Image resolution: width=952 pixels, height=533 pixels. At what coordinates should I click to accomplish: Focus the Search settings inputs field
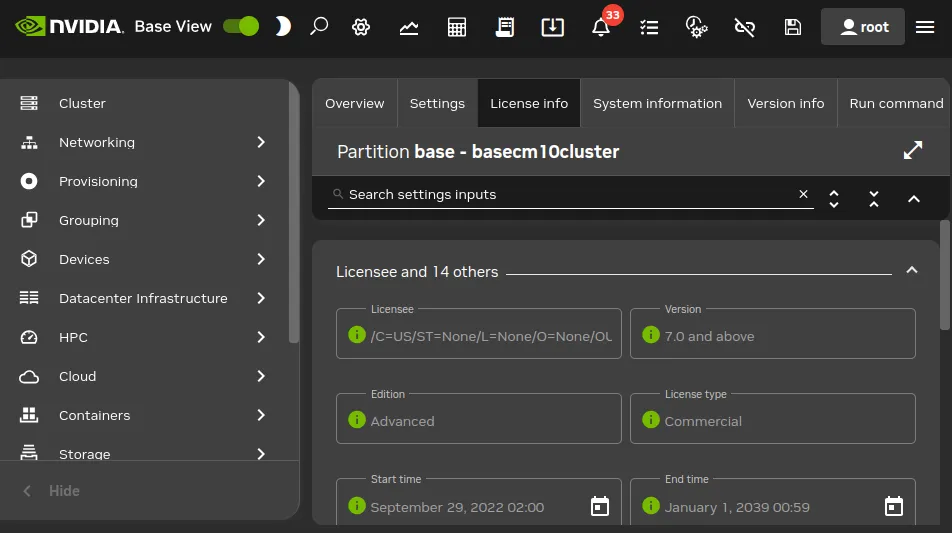571,194
